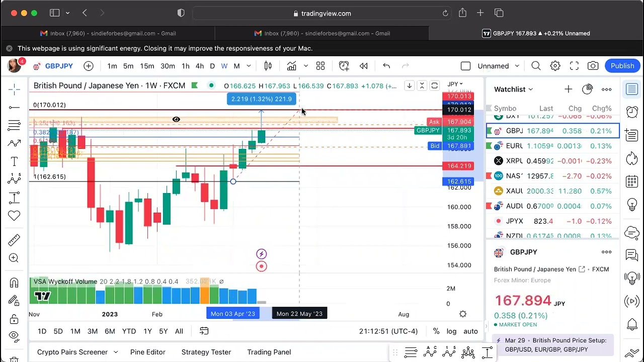644x362 pixels.
Task: Toggle magnet mode for drawings
Action: tap(14, 283)
